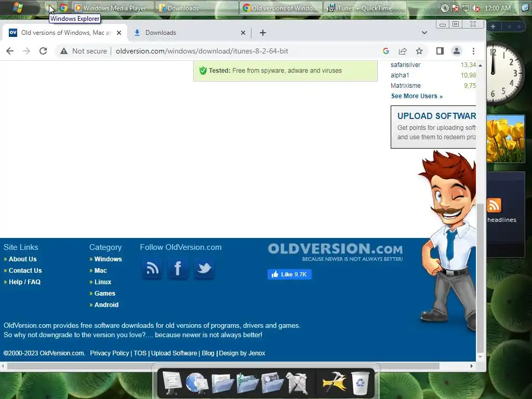
Task: Open the wrench and hammer tools dock icon
Action: pos(297,383)
